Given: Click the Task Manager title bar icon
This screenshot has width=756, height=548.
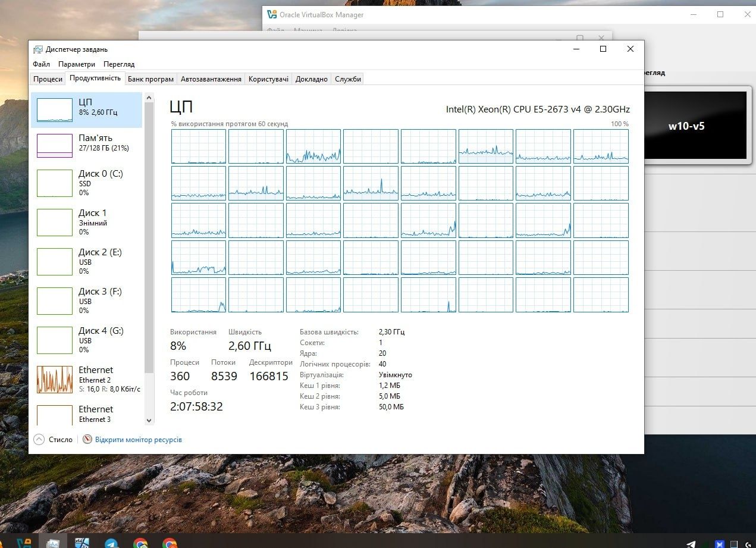Looking at the screenshot, I should (x=38, y=49).
